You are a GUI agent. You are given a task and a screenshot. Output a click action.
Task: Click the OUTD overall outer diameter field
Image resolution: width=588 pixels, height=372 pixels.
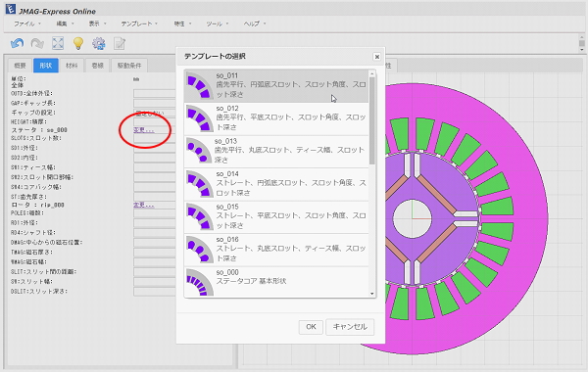click(x=155, y=93)
